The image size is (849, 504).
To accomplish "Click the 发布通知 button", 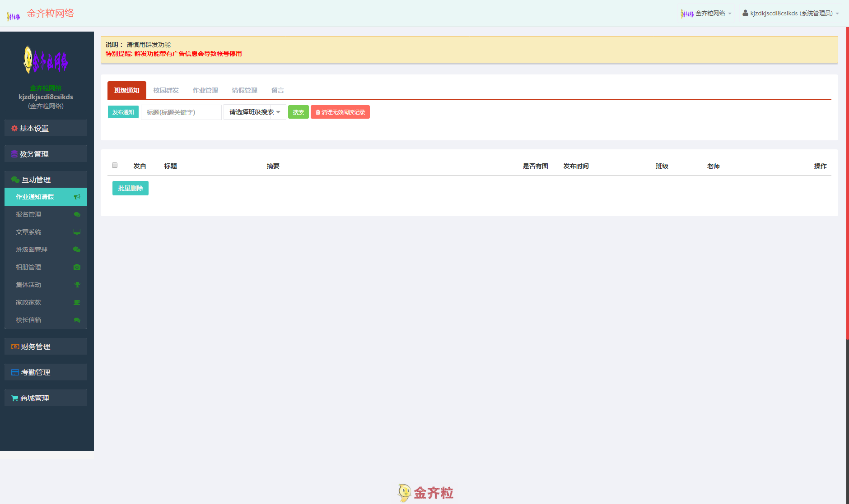I will click(123, 112).
